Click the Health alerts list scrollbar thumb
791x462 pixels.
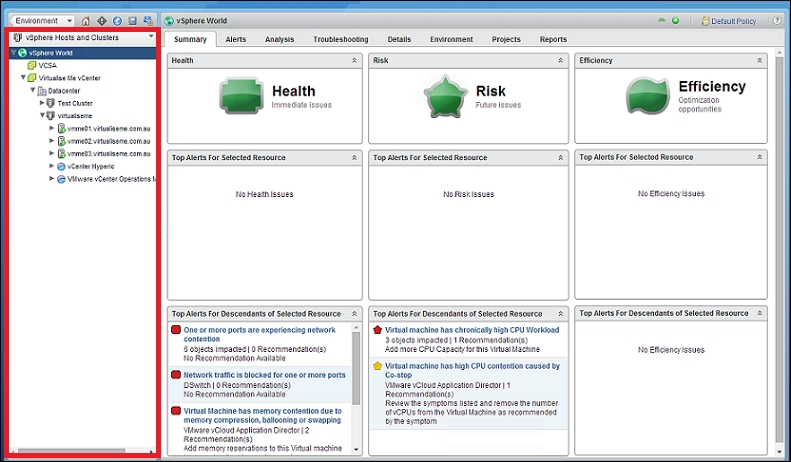click(356, 368)
